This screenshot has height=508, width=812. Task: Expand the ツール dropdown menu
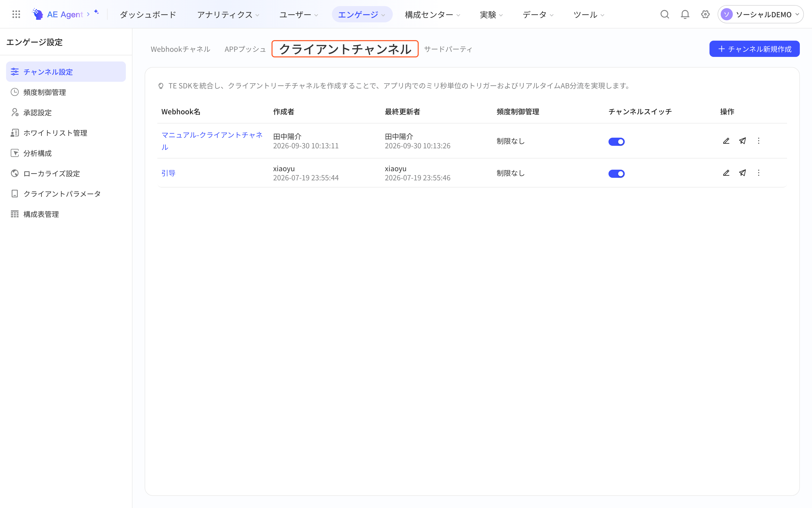point(588,14)
